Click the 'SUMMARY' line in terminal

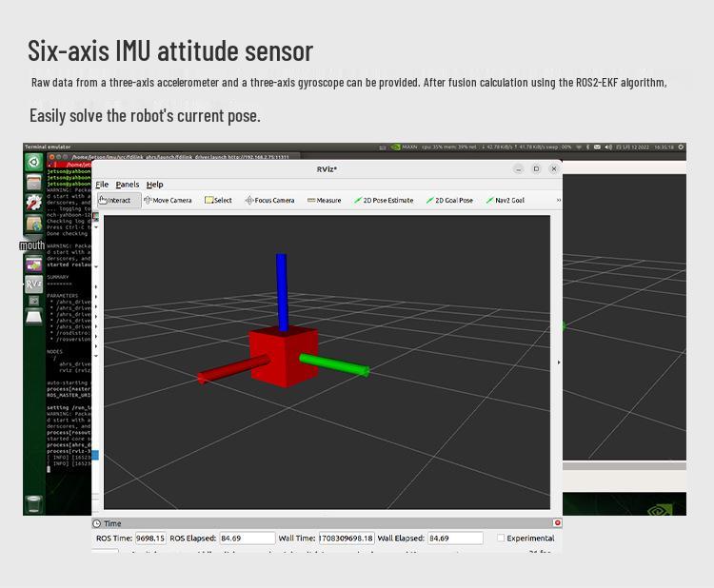[x=58, y=277]
